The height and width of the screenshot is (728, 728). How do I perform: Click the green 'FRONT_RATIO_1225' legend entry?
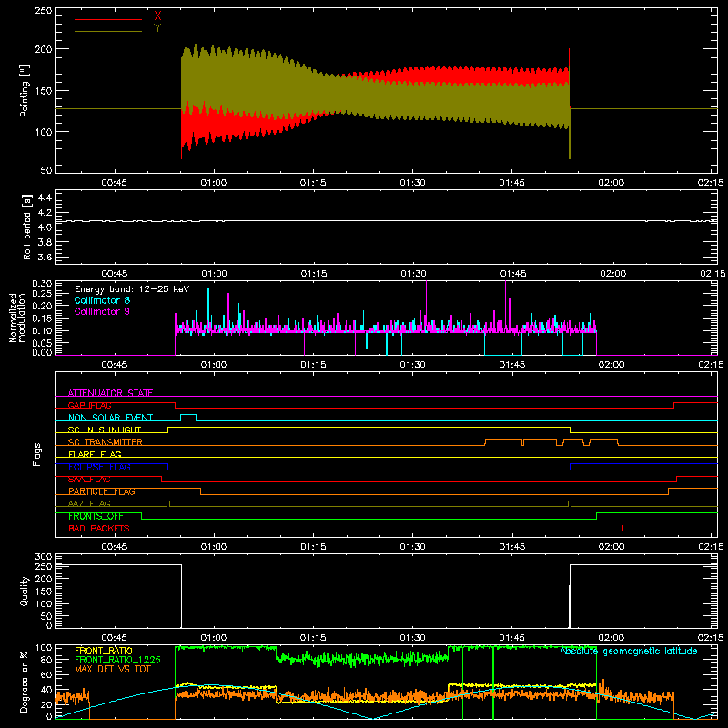coord(117,660)
